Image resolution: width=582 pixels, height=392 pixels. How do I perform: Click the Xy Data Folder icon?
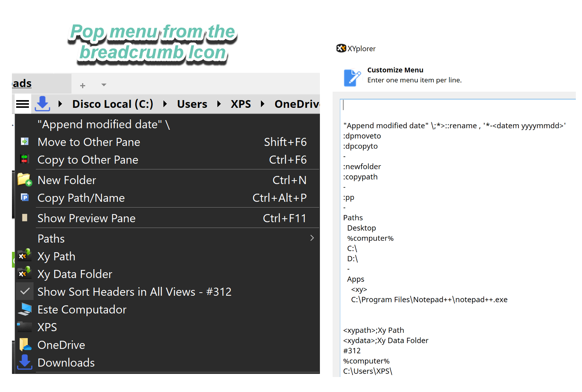click(x=24, y=273)
